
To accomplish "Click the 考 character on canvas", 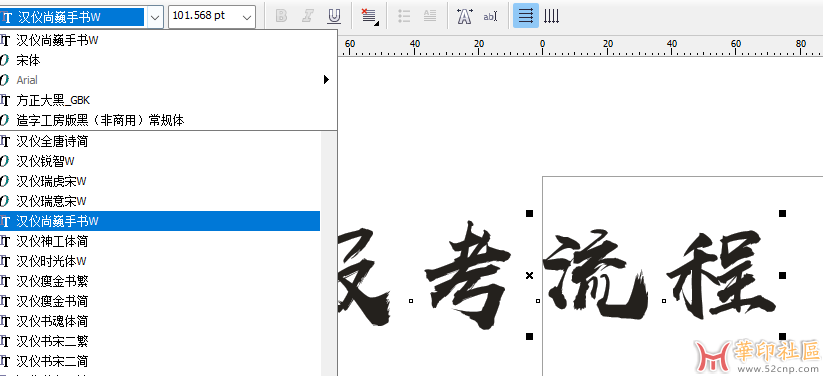I will [467, 275].
